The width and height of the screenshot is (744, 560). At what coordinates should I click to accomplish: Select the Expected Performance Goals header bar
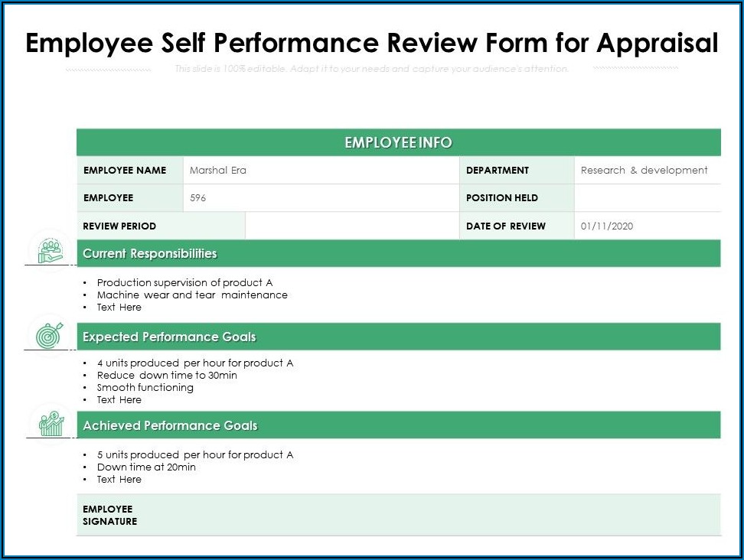coord(398,337)
